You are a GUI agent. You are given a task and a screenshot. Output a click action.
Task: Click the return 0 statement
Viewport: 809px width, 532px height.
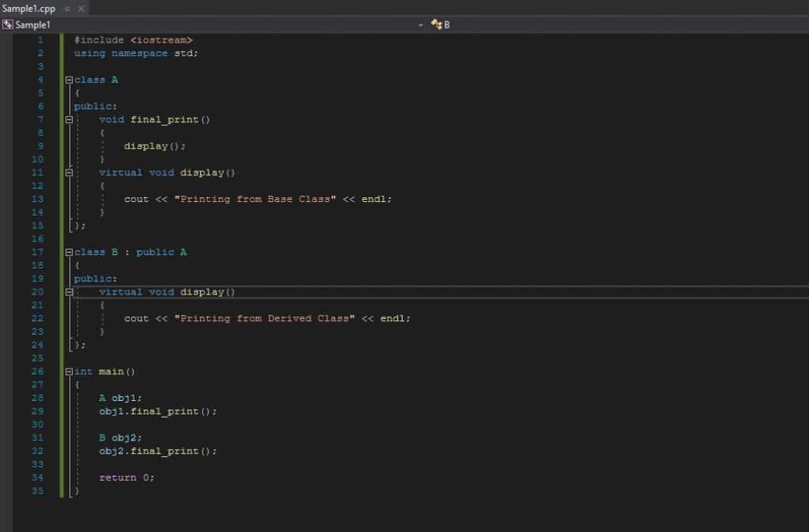(x=126, y=478)
